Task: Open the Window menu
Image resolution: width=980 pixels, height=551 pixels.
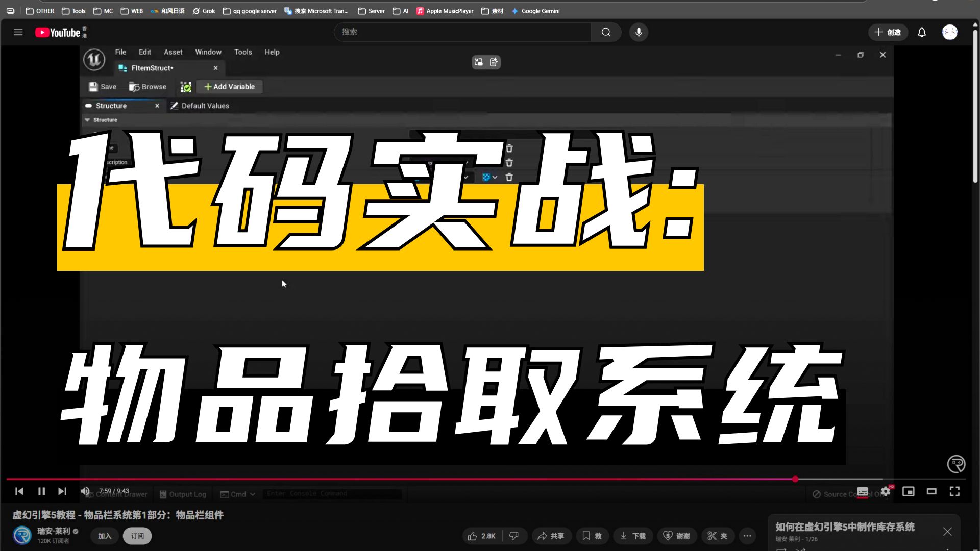Action: coord(208,52)
